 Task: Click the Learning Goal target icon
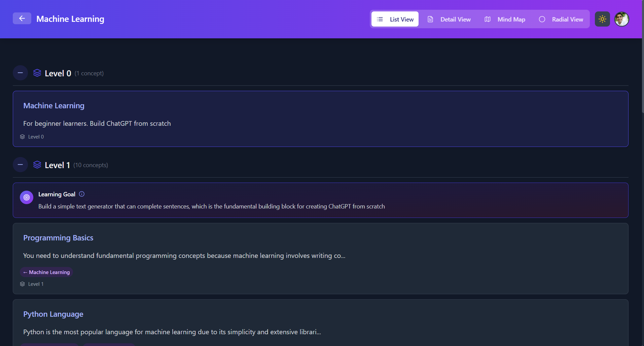click(27, 197)
